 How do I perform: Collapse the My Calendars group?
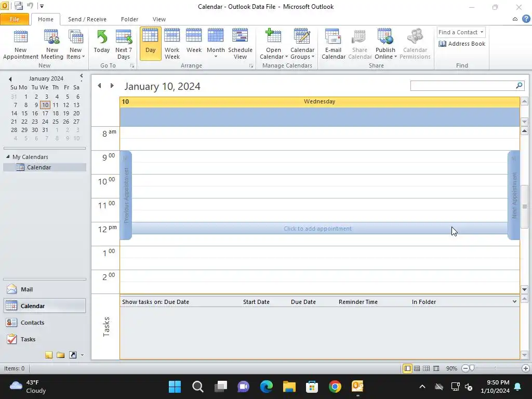[x=8, y=157]
